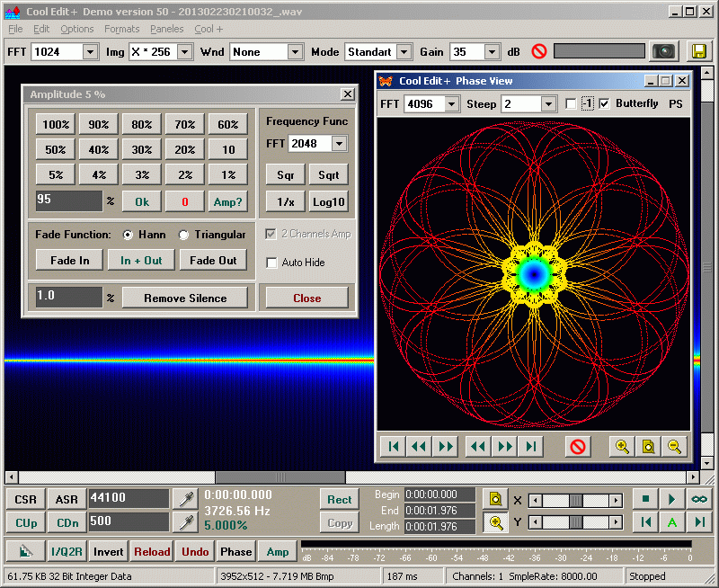
Task: Click the Cool Edit+ app icon in title bar
Action: click(13, 12)
